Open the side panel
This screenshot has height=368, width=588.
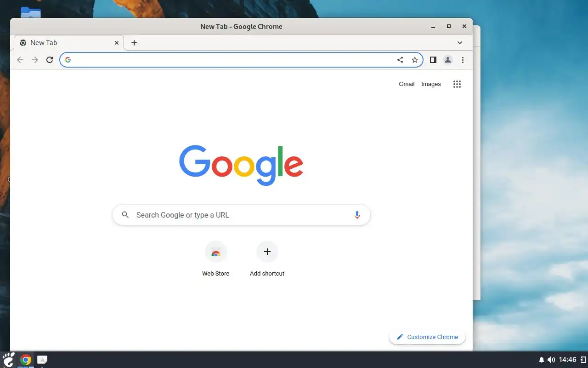point(433,60)
